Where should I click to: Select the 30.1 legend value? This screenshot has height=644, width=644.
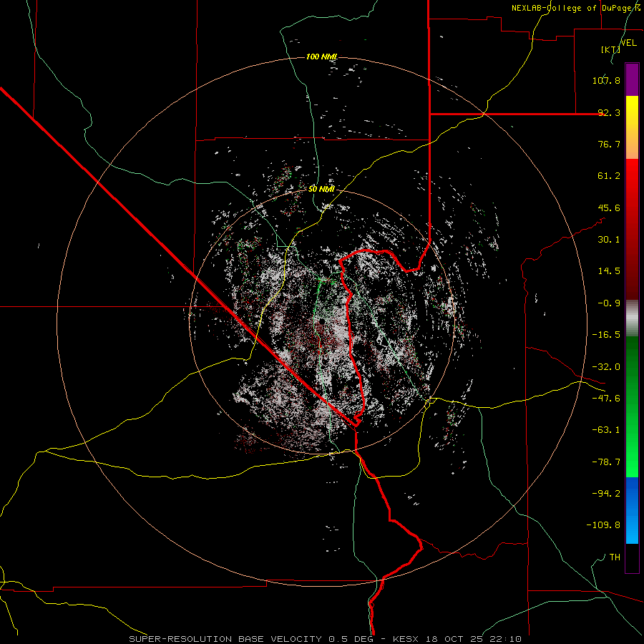click(609, 240)
